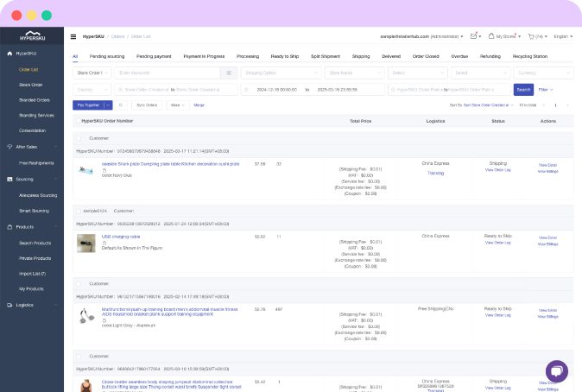Click the hamburger menu icon to collapse sidebar
This screenshot has height=392, width=582.
click(x=73, y=36)
